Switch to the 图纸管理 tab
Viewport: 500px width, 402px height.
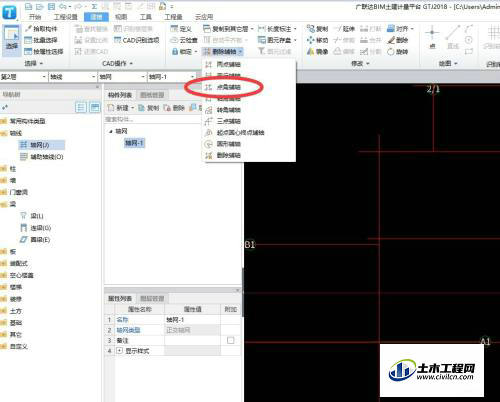(x=152, y=95)
